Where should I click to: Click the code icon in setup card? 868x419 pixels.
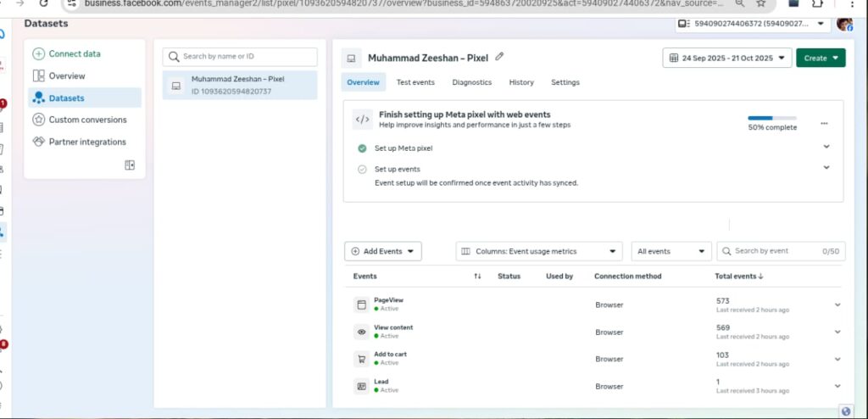tap(363, 119)
